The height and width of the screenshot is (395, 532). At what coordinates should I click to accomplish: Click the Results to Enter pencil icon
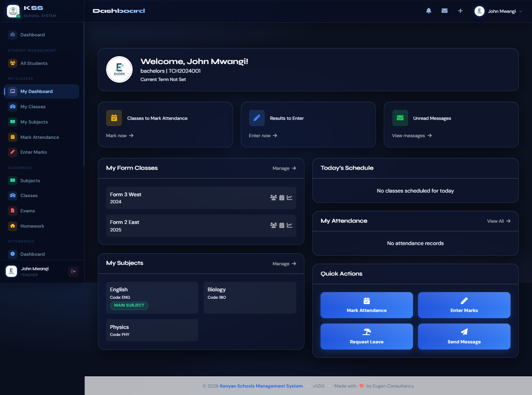click(x=257, y=118)
